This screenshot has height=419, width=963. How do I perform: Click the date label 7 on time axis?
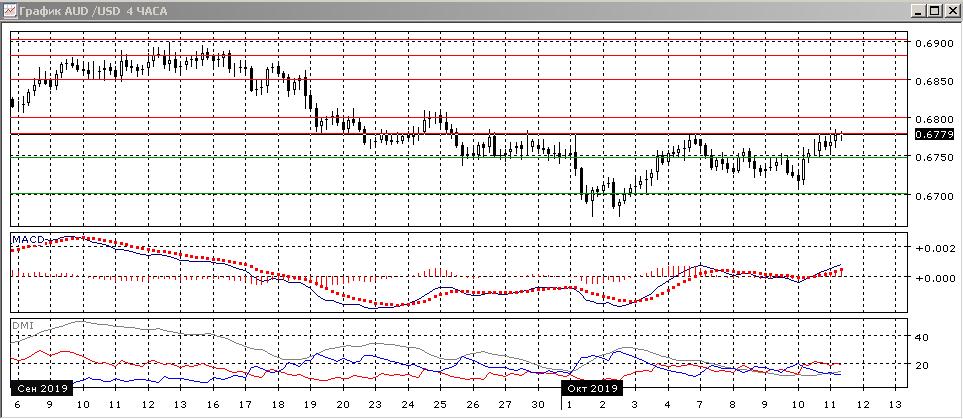point(700,405)
